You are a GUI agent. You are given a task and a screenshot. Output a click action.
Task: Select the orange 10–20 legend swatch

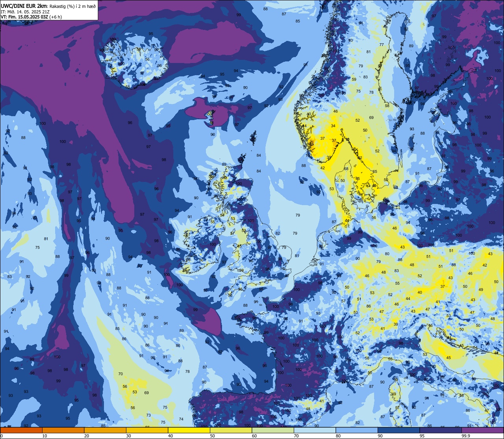coord(63,430)
